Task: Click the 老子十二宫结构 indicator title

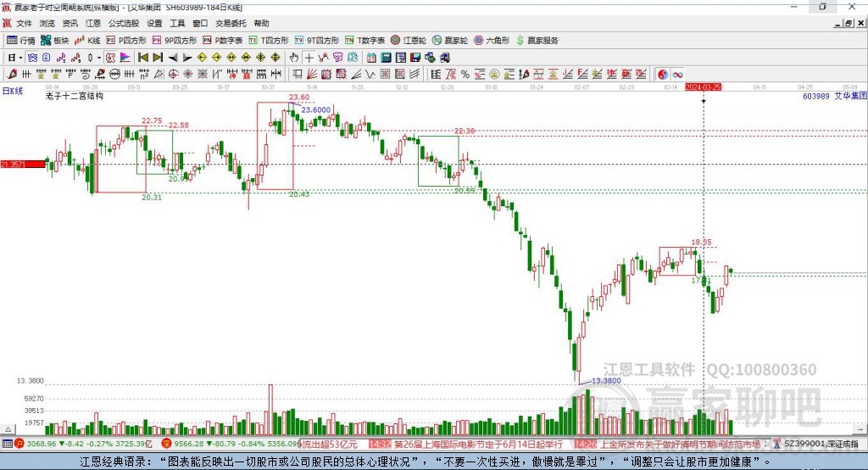Action: (x=75, y=96)
